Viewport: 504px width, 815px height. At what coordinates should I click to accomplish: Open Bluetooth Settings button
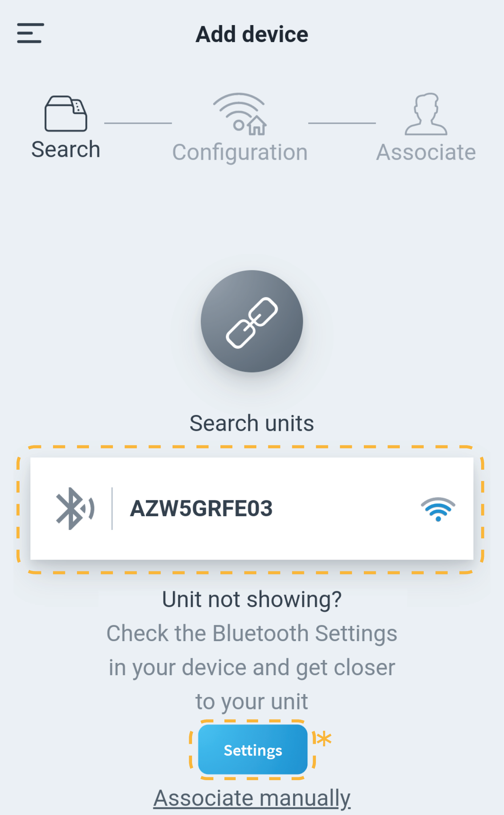point(253,750)
